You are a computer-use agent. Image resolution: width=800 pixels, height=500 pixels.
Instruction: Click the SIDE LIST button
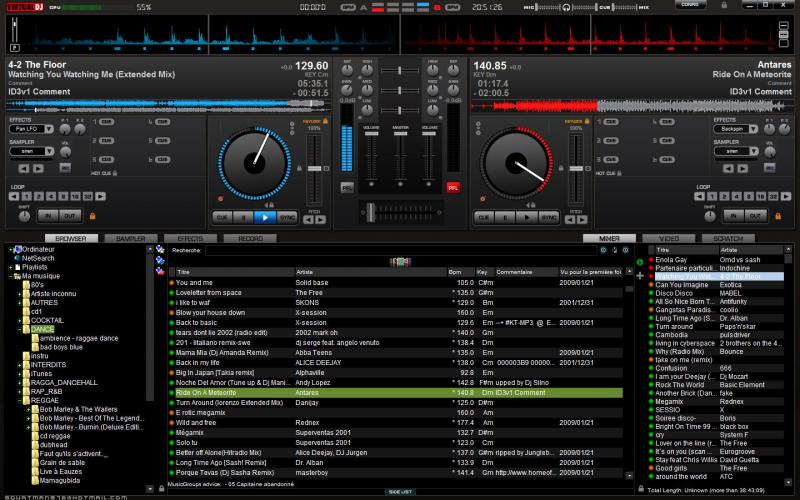[x=400, y=492]
